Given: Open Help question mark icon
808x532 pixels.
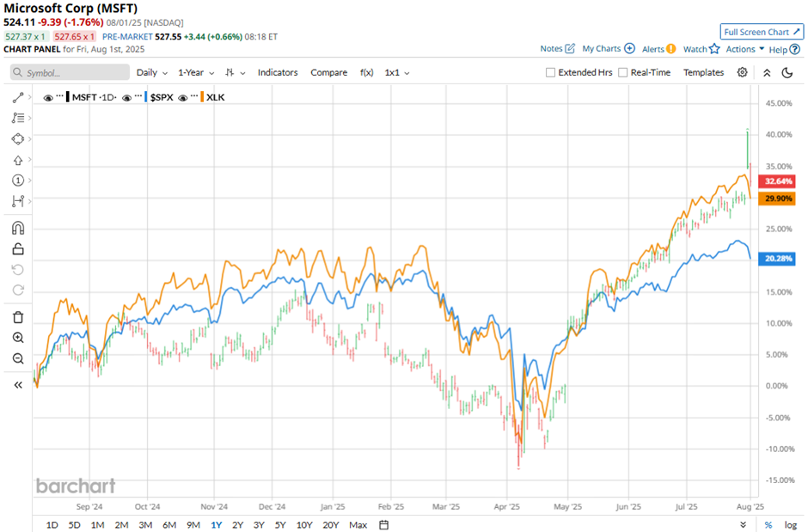Looking at the screenshot, I should pyautogui.click(x=795, y=50).
